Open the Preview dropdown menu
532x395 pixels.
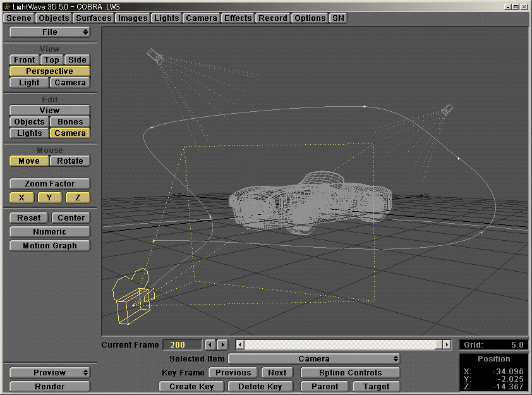coord(49,372)
